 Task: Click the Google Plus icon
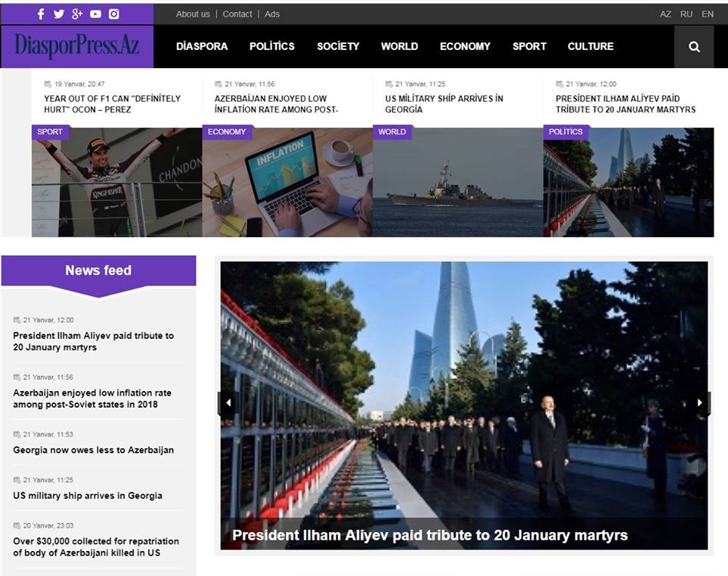point(77,14)
